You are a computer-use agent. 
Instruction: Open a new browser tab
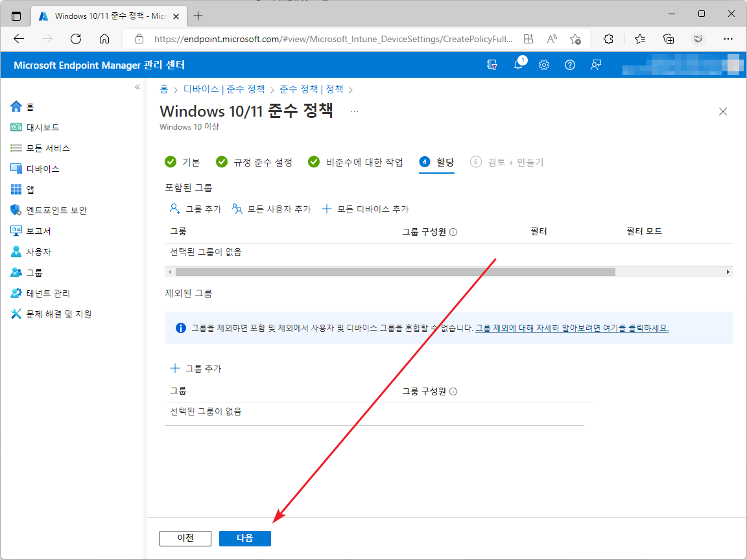point(198,16)
